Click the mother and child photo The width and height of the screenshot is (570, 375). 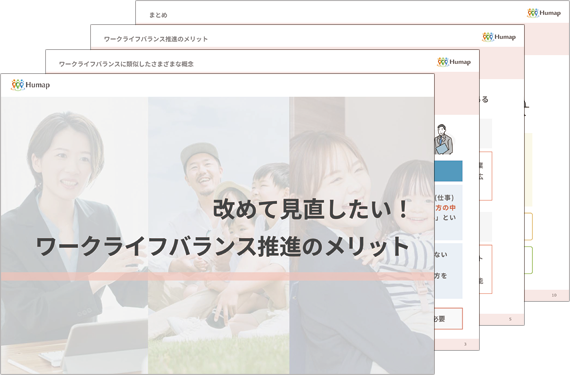pyautogui.click(x=362, y=235)
